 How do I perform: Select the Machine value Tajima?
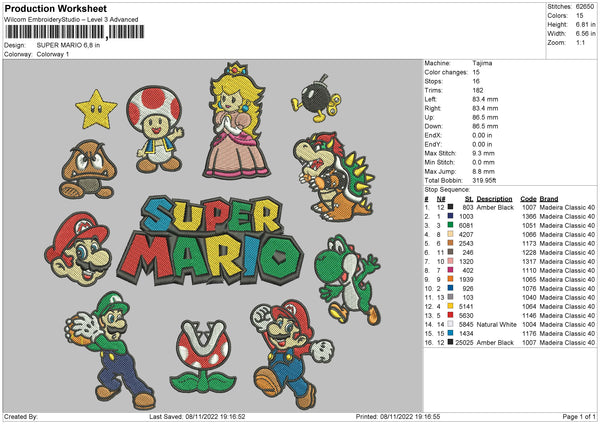click(x=482, y=63)
